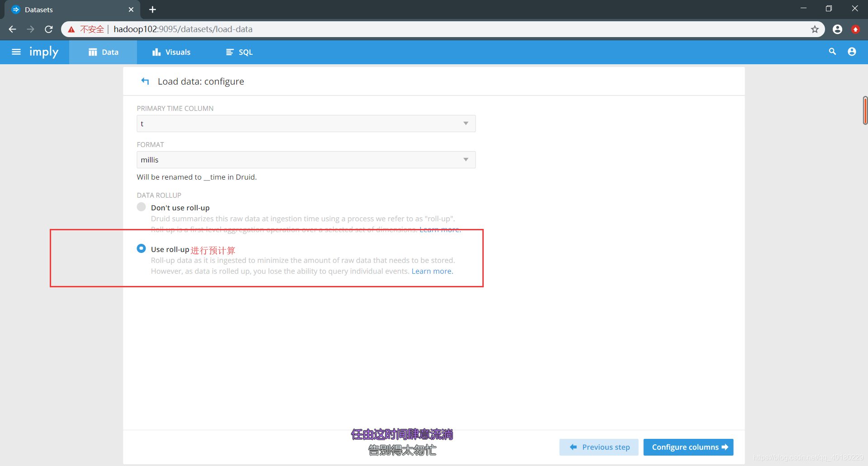Switch to the SQL tab
The height and width of the screenshot is (466, 868).
click(239, 52)
